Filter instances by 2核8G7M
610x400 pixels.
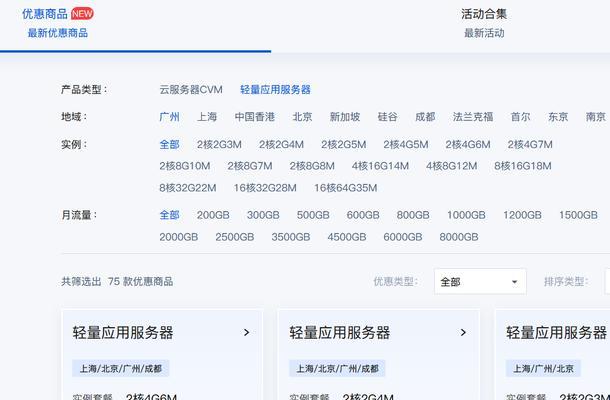[x=250, y=166]
